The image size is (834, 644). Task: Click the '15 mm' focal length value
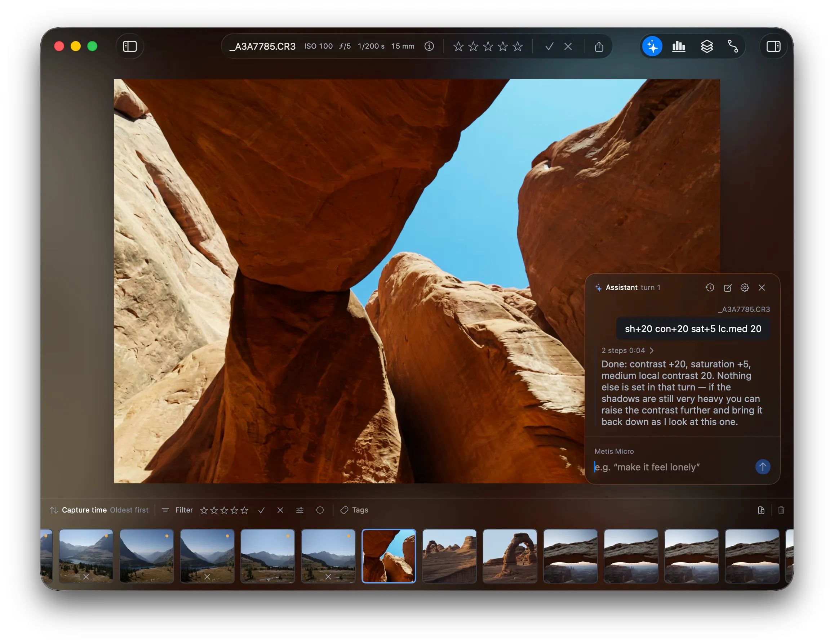(x=403, y=46)
